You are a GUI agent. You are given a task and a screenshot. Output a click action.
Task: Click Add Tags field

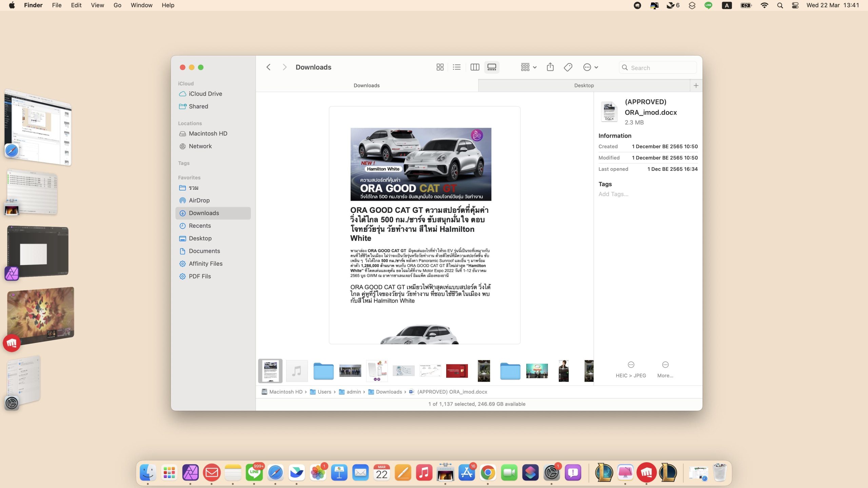[x=613, y=194]
